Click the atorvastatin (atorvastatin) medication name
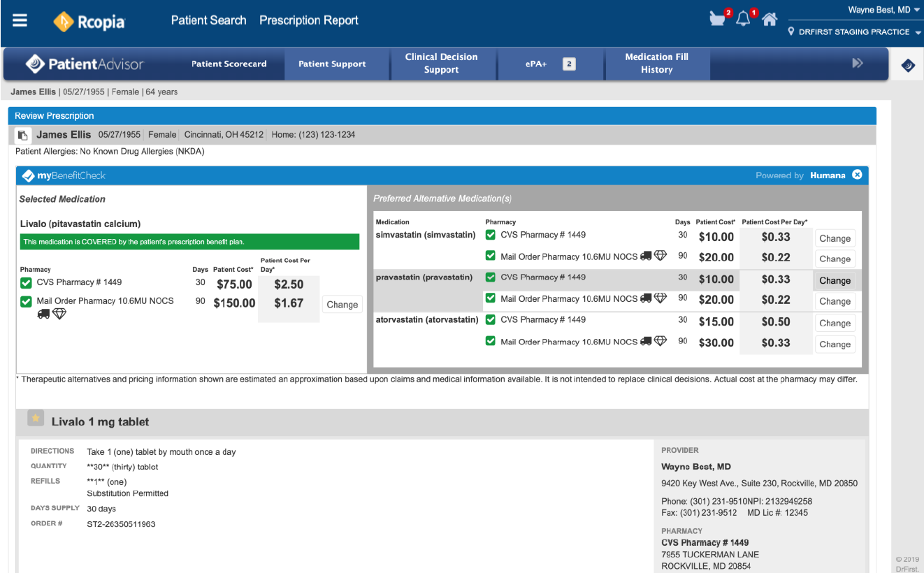This screenshot has height=573, width=924. coord(427,320)
